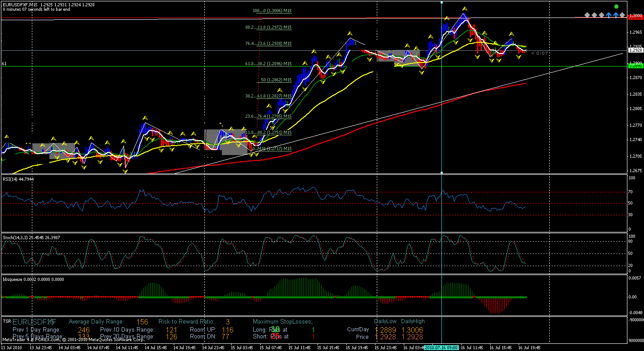
Task: Click the 'Risk to Reward Ratio:' label
Action: (x=186, y=322)
